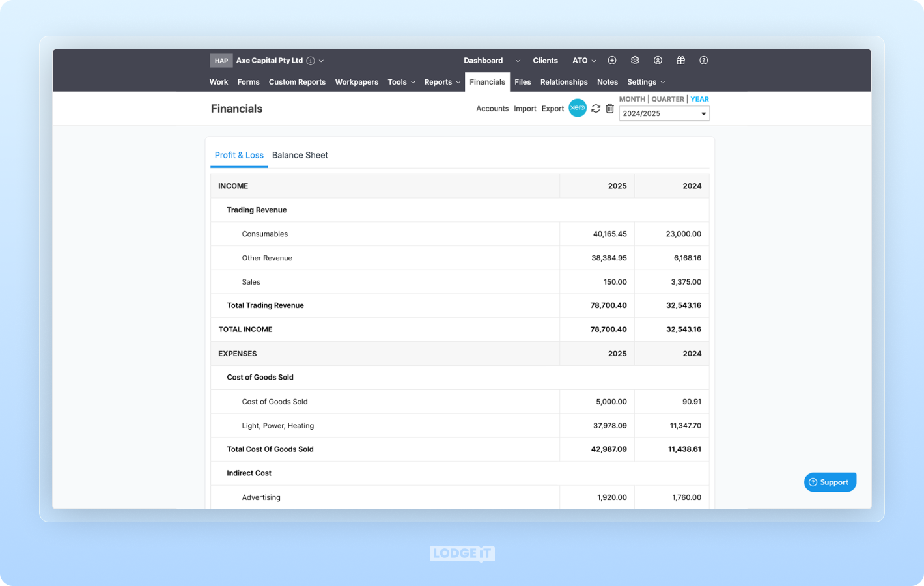The width and height of the screenshot is (924, 586).
Task: Select MONTH period view
Action: [x=632, y=99]
